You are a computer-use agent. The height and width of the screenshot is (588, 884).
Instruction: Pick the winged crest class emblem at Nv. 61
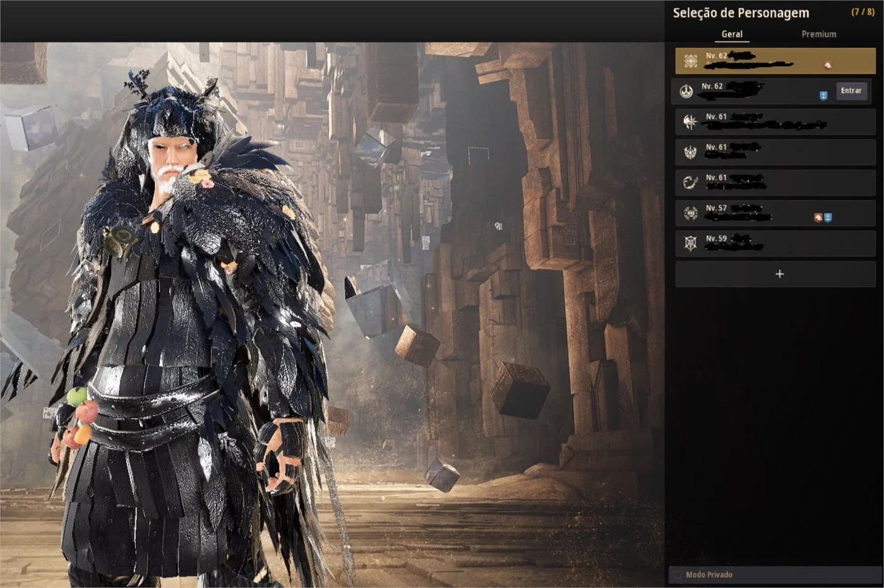tap(690, 152)
